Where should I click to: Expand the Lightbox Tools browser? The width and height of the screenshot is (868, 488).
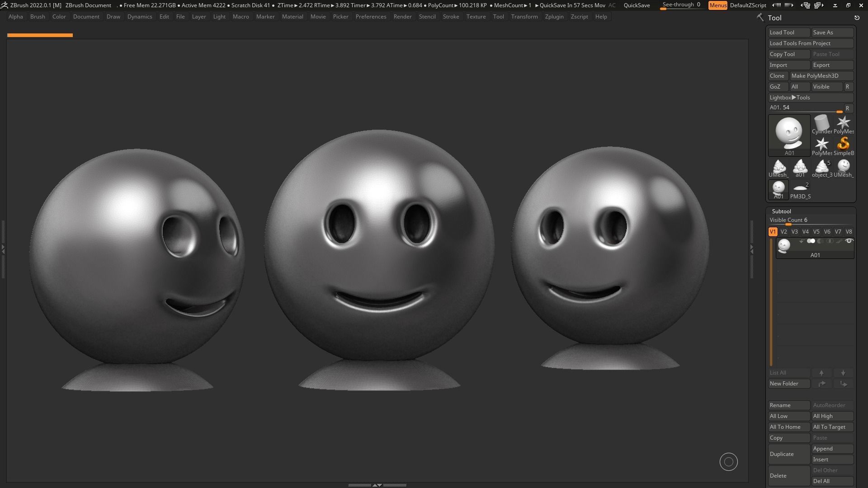[x=811, y=98]
